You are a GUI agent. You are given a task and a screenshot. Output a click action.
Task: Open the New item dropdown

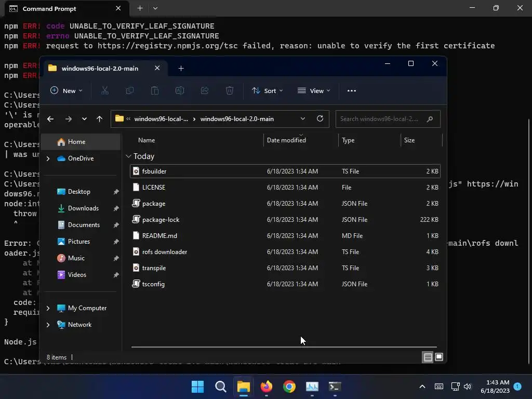pyautogui.click(x=66, y=90)
